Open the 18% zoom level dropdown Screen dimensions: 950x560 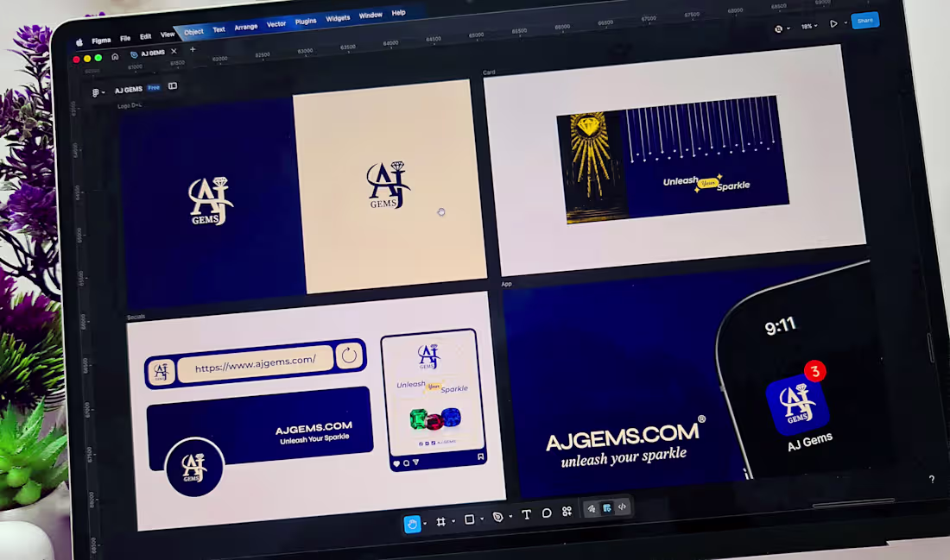click(809, 26)
